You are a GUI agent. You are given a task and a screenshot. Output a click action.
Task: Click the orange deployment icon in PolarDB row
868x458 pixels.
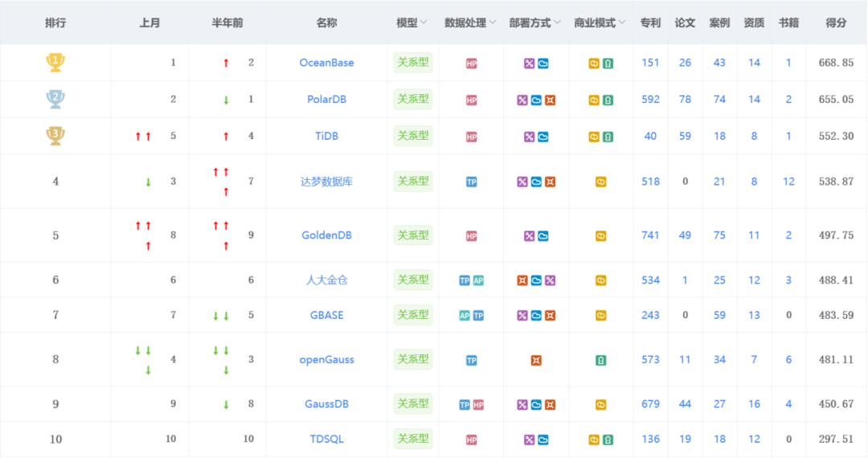point(550,100)
